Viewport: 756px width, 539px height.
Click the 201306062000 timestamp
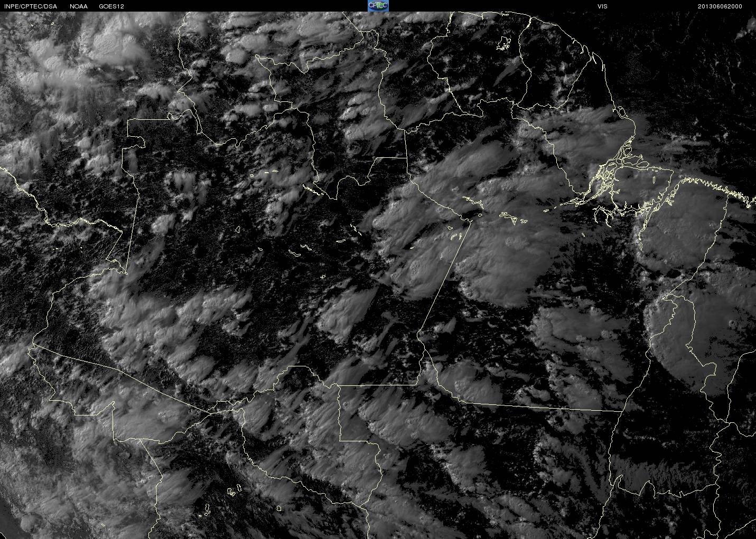[x=720, y=6]
